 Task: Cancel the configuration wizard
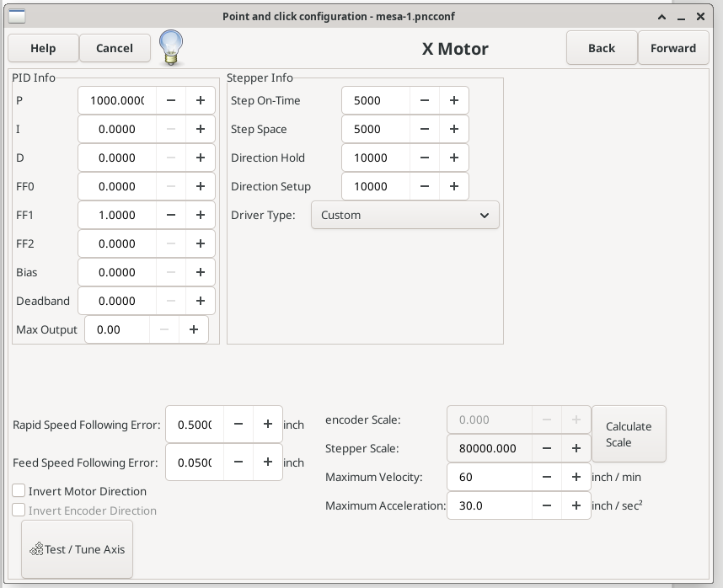coord(115,48)
